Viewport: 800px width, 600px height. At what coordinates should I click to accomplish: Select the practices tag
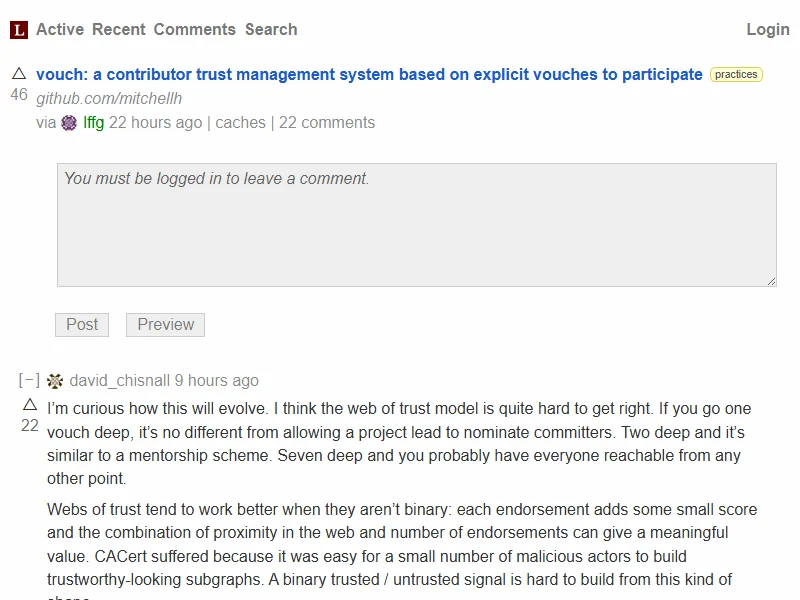point(736,75)
